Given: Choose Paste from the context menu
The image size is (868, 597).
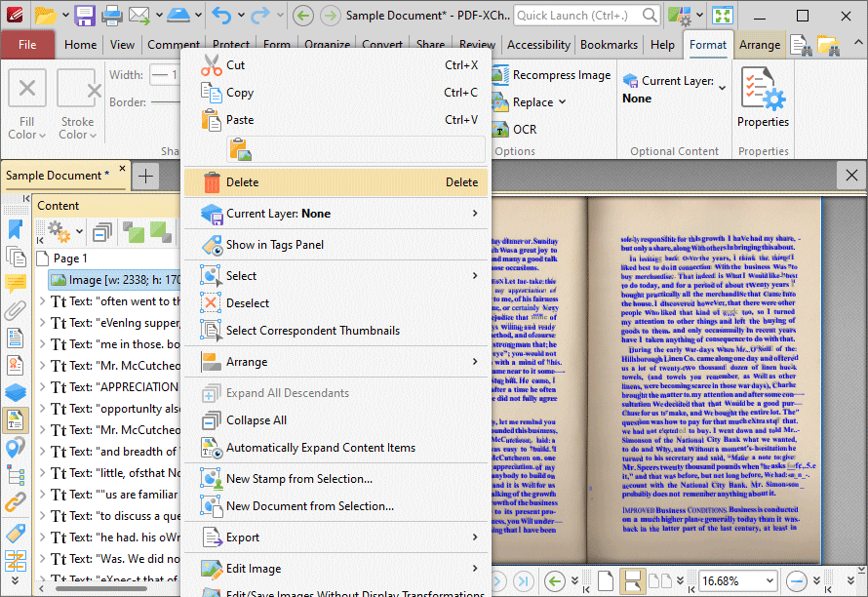Looking at the screenshot, I should (337, 120).
